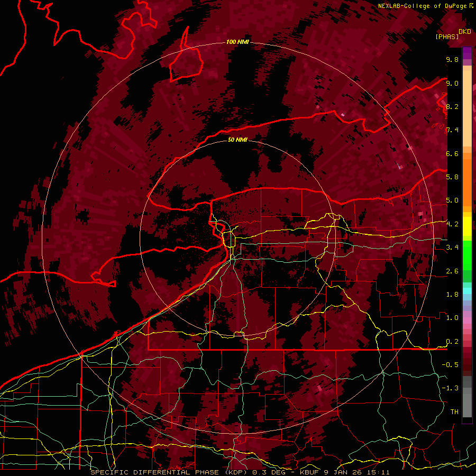The width and height of the screenshot is (476, 476).
Task: Click the 3.4 value on the color scale
Action: tap(452, 247)
